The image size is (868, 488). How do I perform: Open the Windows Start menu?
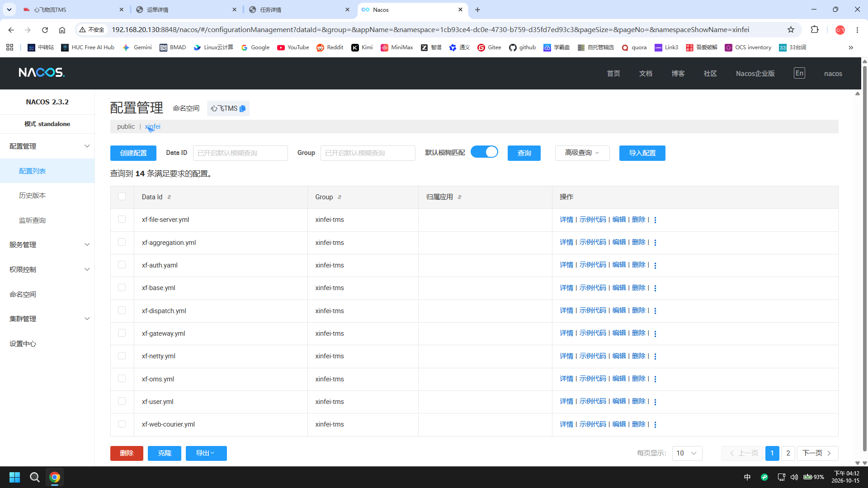[14, 477]
